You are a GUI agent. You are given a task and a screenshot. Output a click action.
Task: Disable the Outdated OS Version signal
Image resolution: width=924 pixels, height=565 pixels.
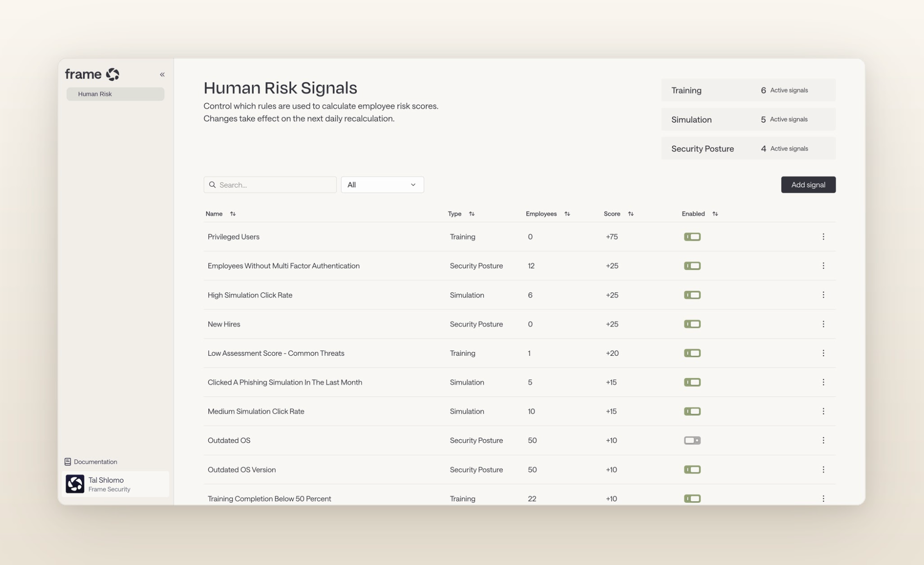point(692,470)
